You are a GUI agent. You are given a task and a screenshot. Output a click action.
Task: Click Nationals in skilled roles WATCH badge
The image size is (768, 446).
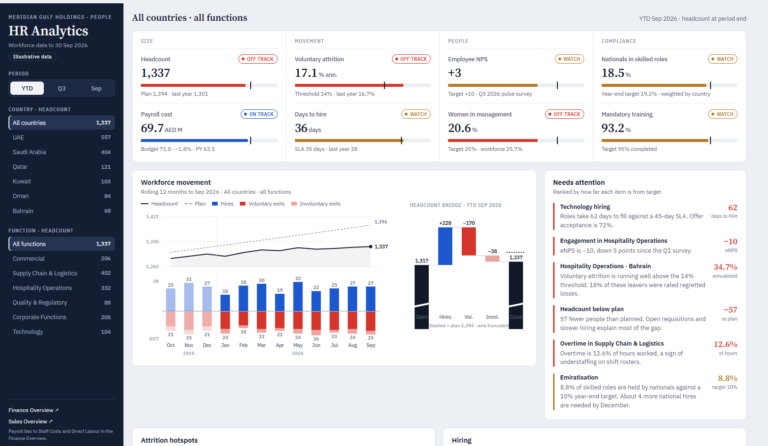(723, 59)
